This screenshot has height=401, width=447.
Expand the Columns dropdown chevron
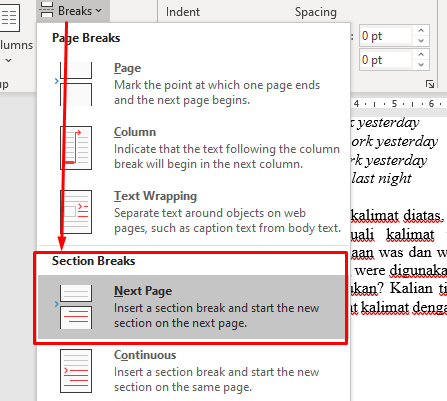[9, 60]
